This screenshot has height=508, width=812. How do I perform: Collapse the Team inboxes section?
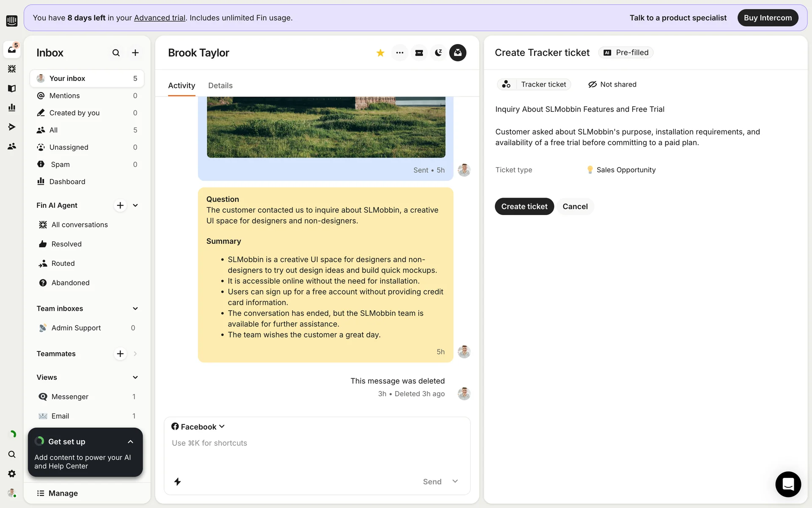pyautogui.click(x=135, y=309)
